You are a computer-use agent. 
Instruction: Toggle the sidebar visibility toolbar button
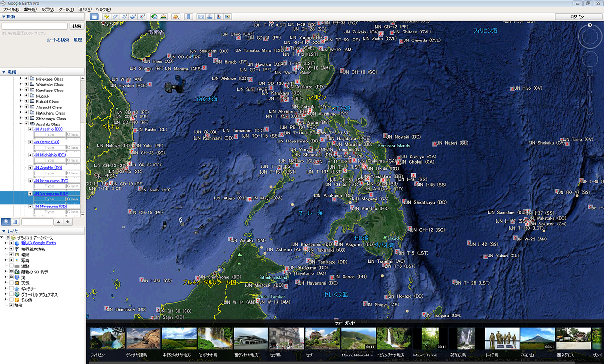coord(94,17)
